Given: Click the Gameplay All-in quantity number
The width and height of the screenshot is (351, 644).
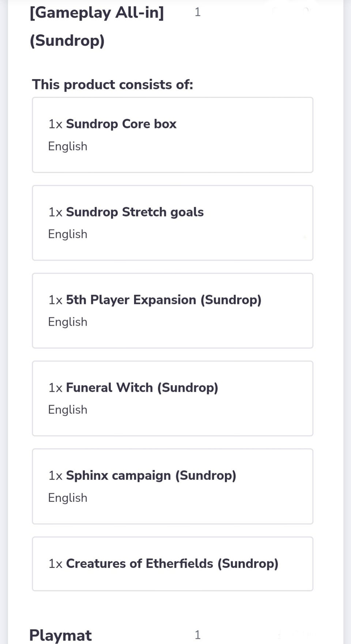Looking at the screenshot, I should [x=197, y=12].
